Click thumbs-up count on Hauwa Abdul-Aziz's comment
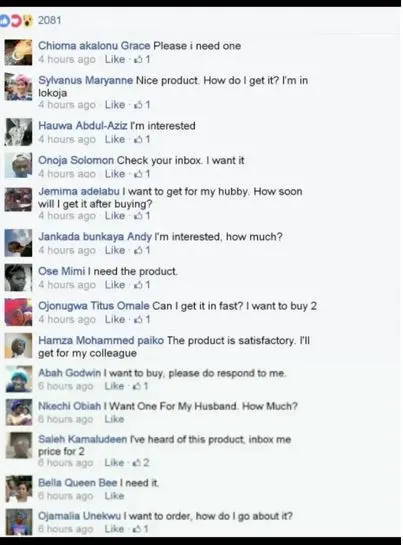This screenshot has height=545, width=403. (x=148, y=139)
